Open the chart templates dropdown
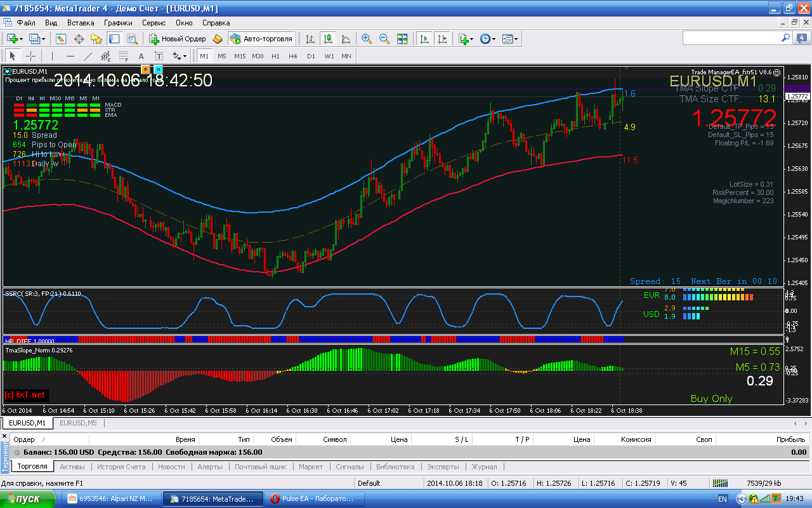812x508 pixels. click(x=510, y=39)
